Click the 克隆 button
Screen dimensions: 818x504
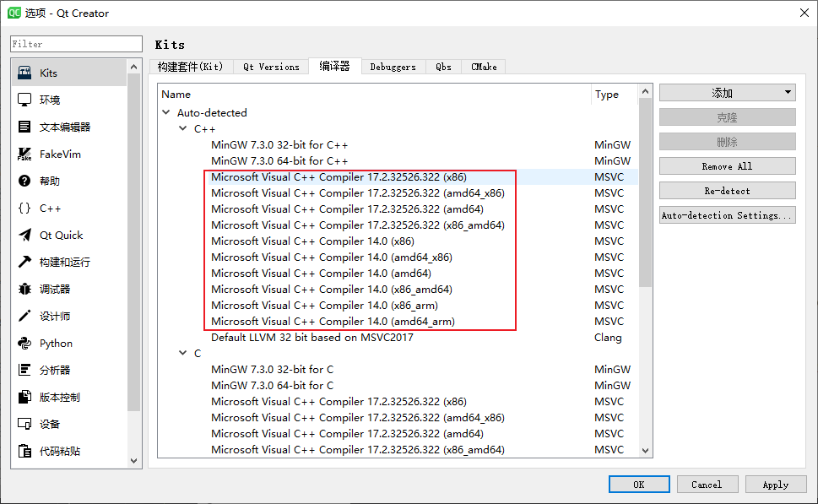click(727, 117)
